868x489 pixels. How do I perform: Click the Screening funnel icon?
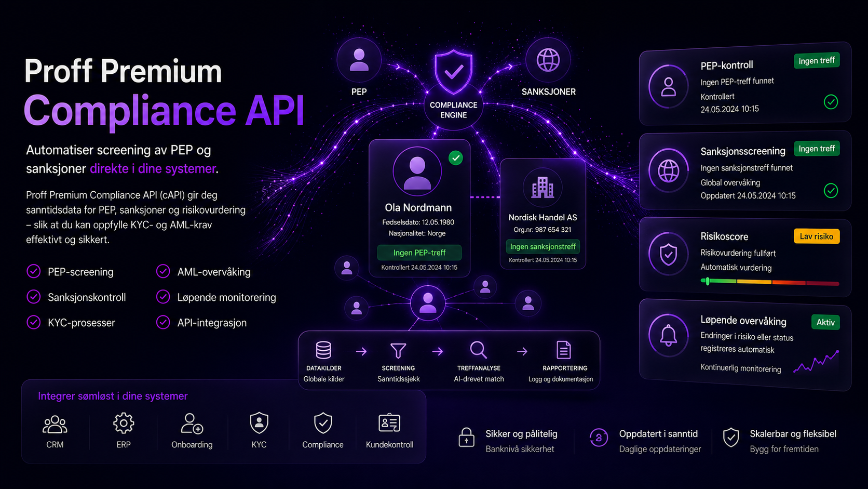[398, 350]
